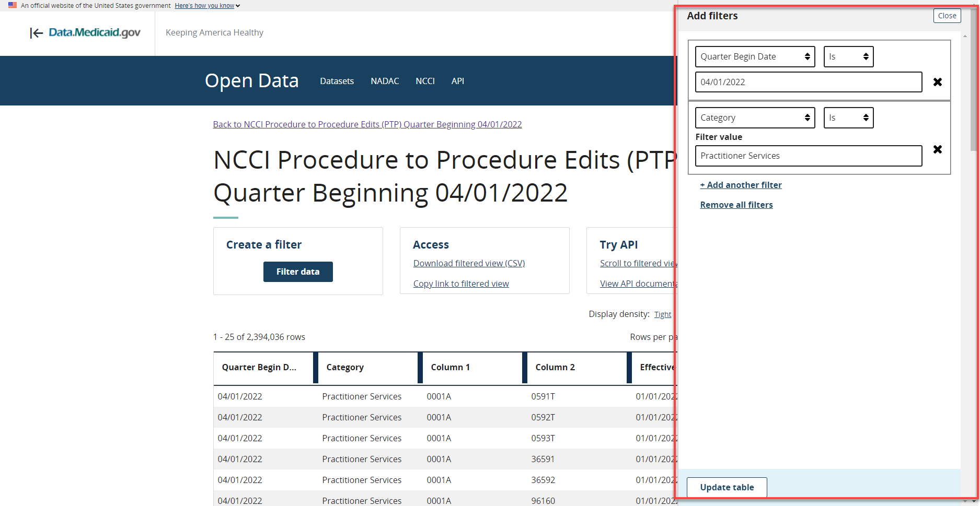The height and width of the screenshot is (506, 980).
Task: Open the Datasets navigation item
Action: (x=337, y=81)
